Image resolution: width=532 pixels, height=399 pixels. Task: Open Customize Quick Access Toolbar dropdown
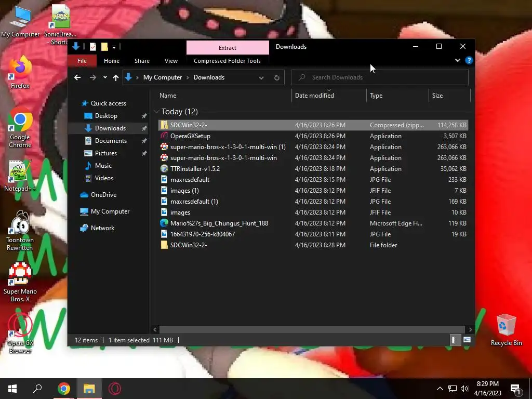pyautogui.click(x=114, y=47)
